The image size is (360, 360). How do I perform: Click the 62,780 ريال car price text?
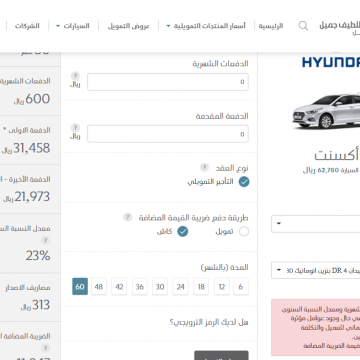click(x=321, y=170)
